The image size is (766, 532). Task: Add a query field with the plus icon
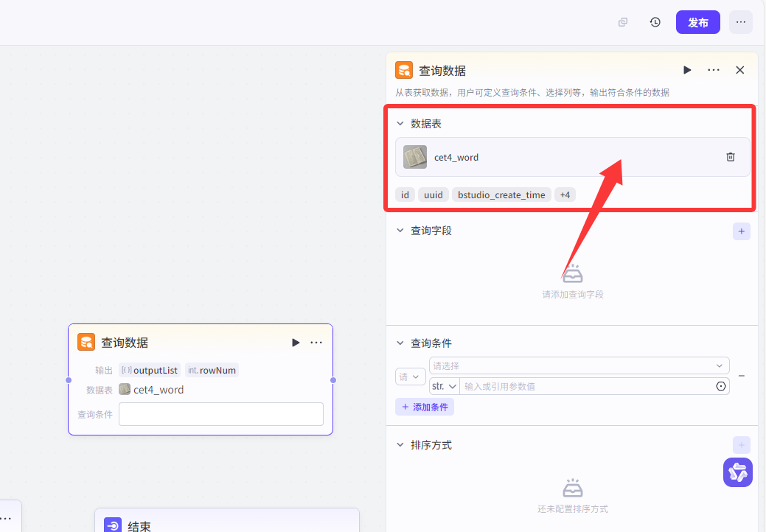(x=741, y=231)
